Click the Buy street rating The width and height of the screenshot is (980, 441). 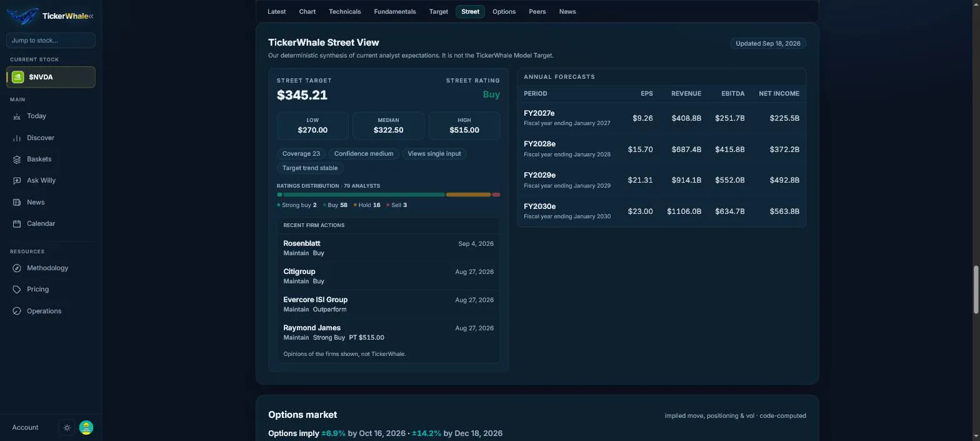point(491,94)
